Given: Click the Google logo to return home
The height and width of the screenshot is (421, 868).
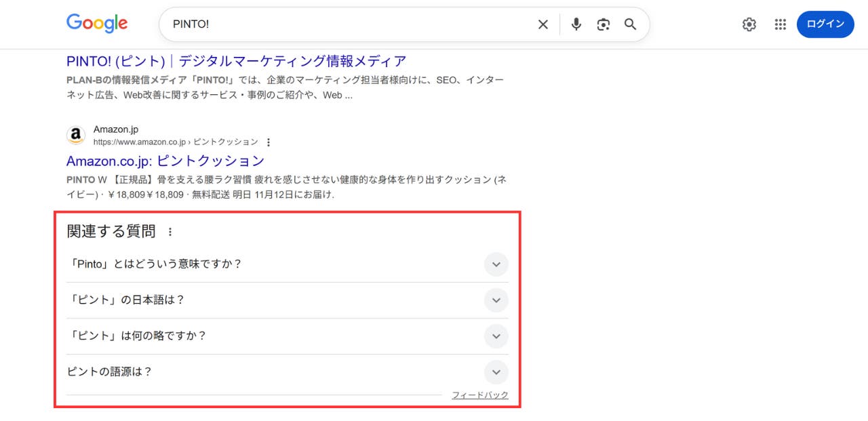Looking at the screenshot, I should [x=96, y=24].
